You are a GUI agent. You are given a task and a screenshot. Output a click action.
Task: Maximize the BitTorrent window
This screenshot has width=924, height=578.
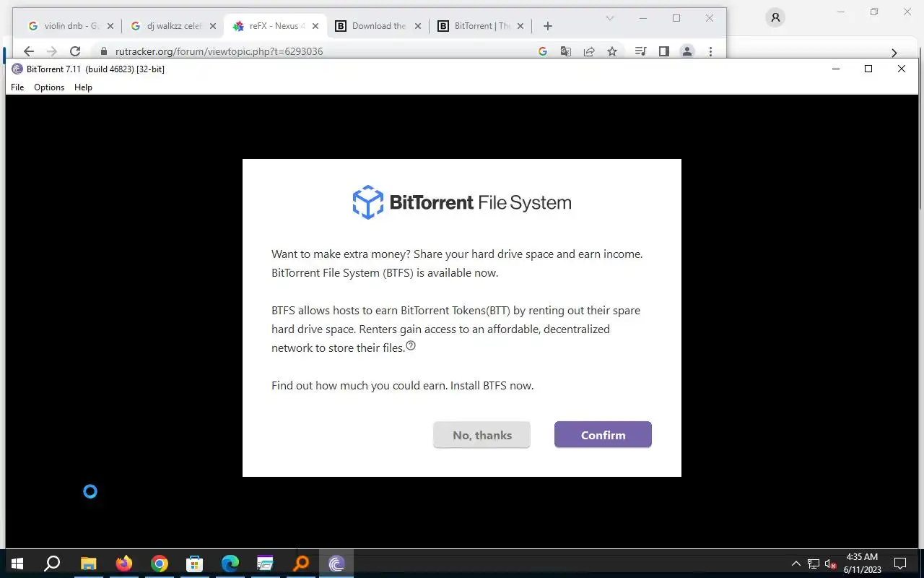point(868,69)
